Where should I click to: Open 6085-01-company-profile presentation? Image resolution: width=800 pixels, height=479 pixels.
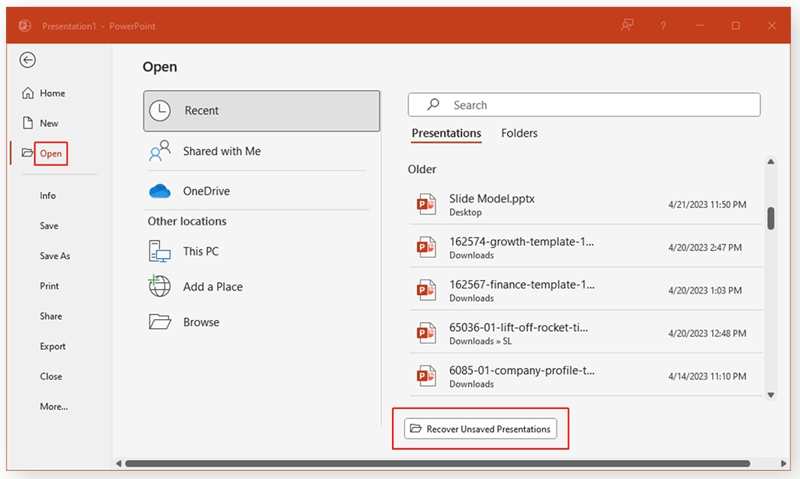(587, 376)
